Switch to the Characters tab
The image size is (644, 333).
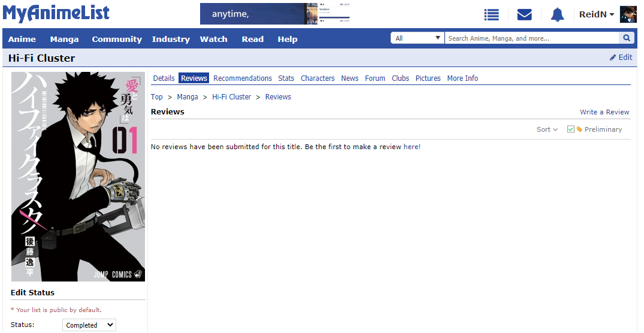(x=318, y=78)
